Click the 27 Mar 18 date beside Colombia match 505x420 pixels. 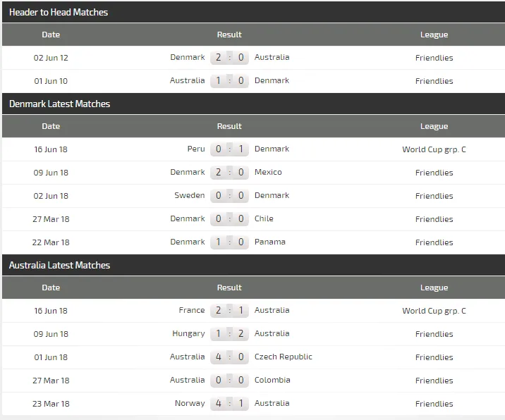click(x=51, y=381)
